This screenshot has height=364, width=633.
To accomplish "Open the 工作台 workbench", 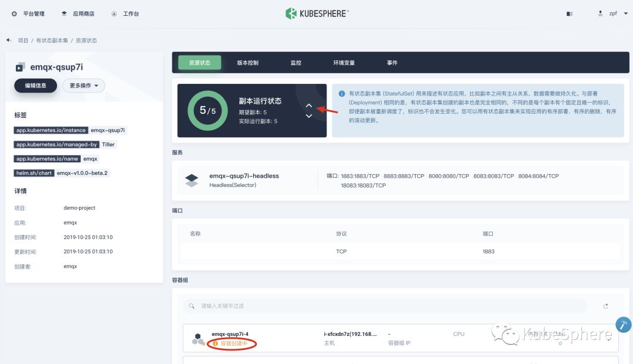I will click(x=125, y=13).
